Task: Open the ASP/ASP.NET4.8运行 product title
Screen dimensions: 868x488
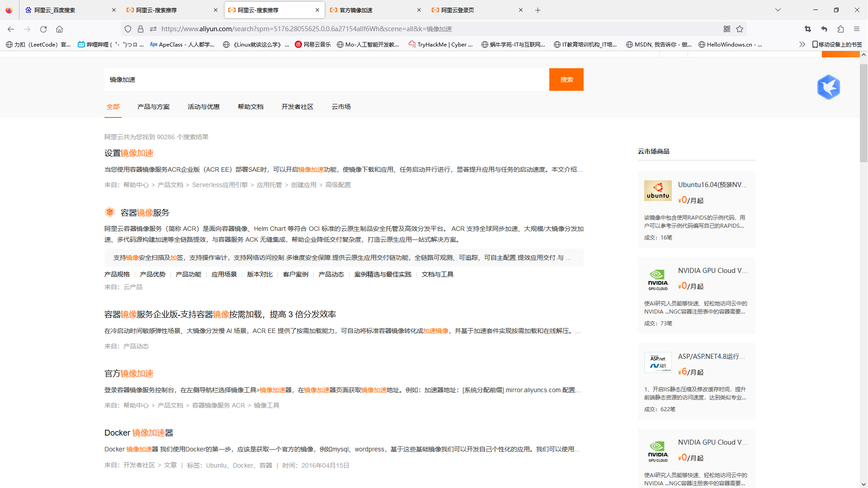Action: (712, 356)
